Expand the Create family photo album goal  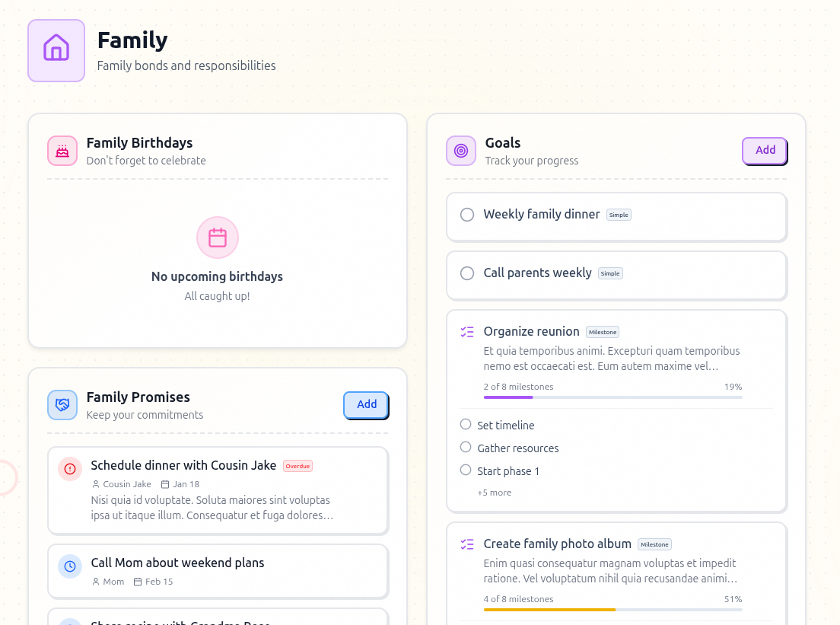pos(557,544)
